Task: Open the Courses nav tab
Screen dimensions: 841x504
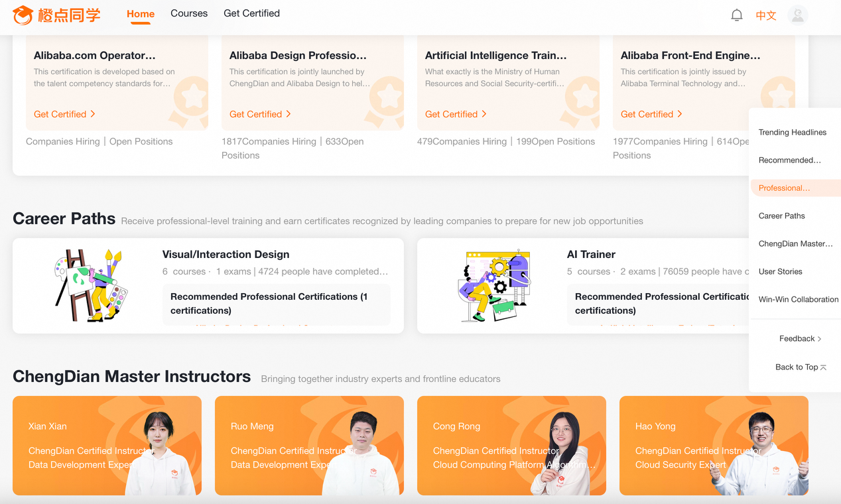Action: 189,13
